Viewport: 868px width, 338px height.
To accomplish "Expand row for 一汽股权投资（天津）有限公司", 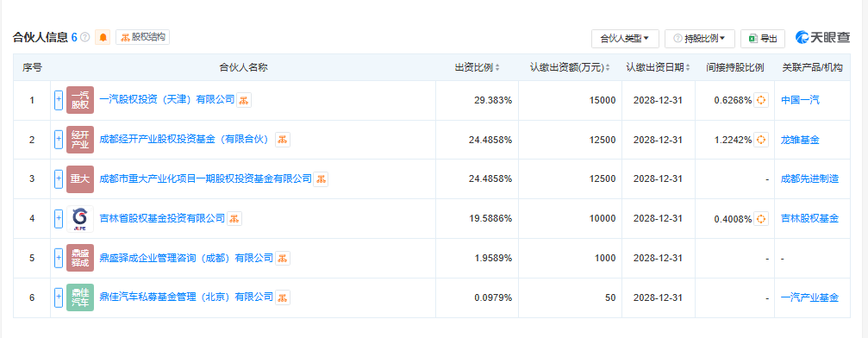I will 59,100.
